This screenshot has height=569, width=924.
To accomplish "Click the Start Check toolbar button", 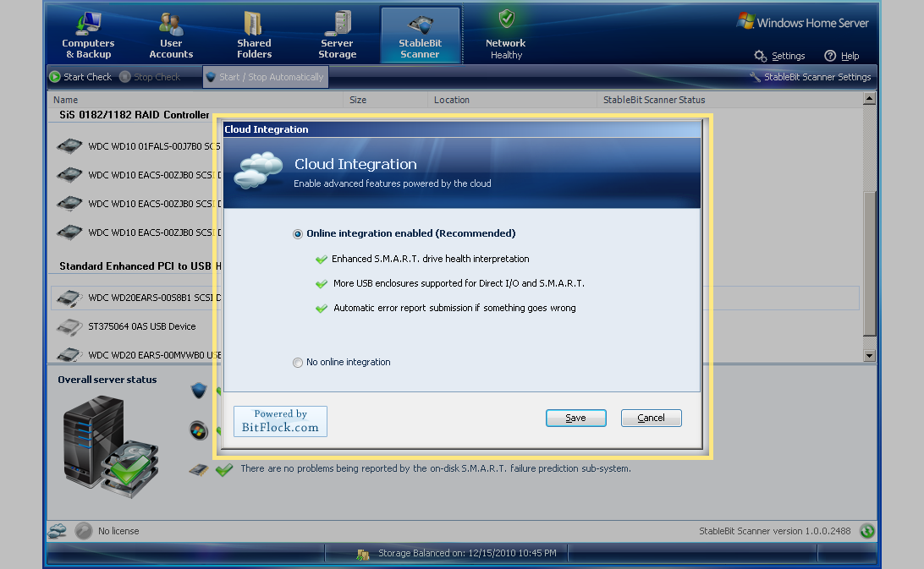I will click(80, 77).
